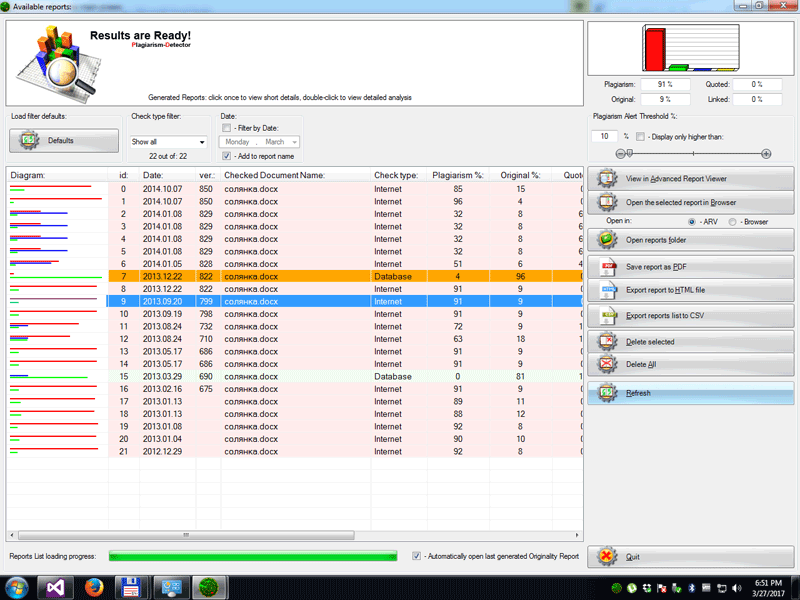Select the ARV radio button
Screen dimensions: 800x600
tap(692, 222)
